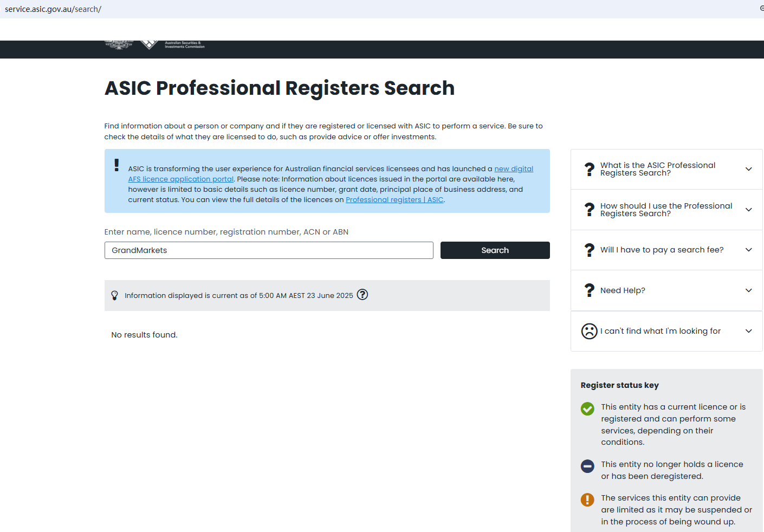Viewport: 764px width, 532px height.
Task: Click the browser address bar URL
Action: point(53,9)
